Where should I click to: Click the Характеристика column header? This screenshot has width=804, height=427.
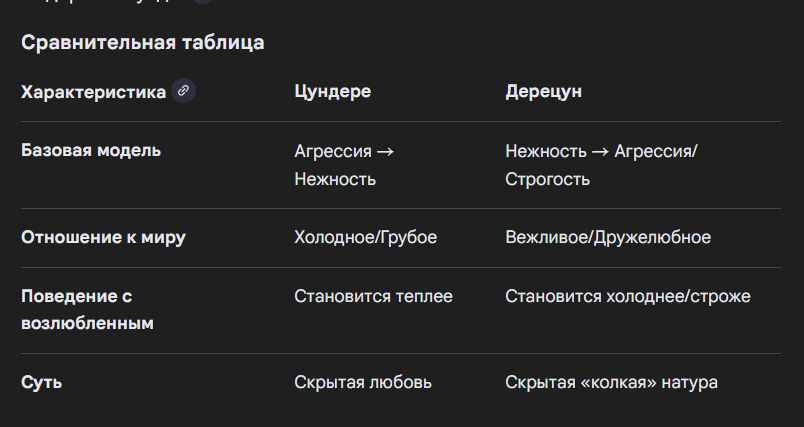pos(93,92)
